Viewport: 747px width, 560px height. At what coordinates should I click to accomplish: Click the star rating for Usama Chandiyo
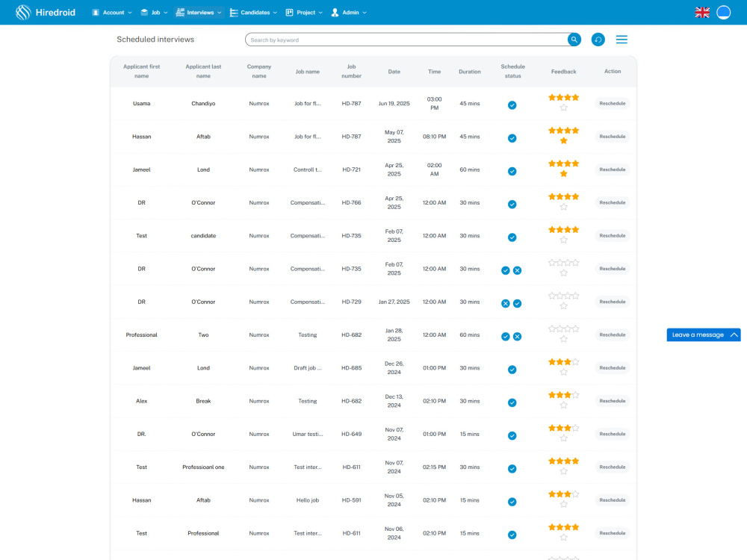(563, 102)
